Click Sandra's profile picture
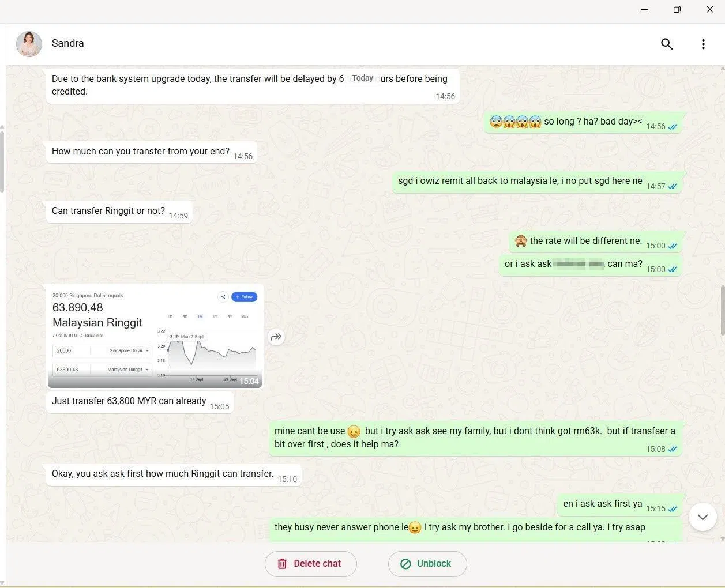The image size is (725, 588). [x=29, y=44]
